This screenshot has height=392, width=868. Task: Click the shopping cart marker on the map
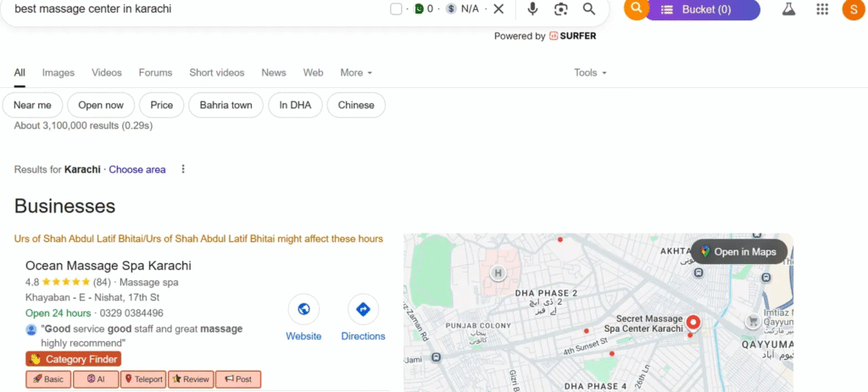tap(753, 321)
